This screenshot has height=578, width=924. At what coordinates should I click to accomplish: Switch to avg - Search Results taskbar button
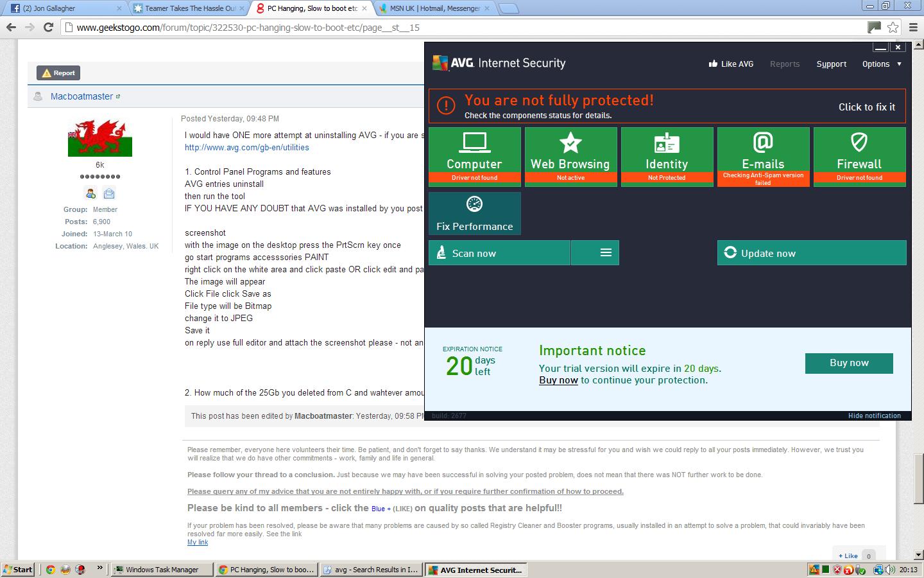371,570
